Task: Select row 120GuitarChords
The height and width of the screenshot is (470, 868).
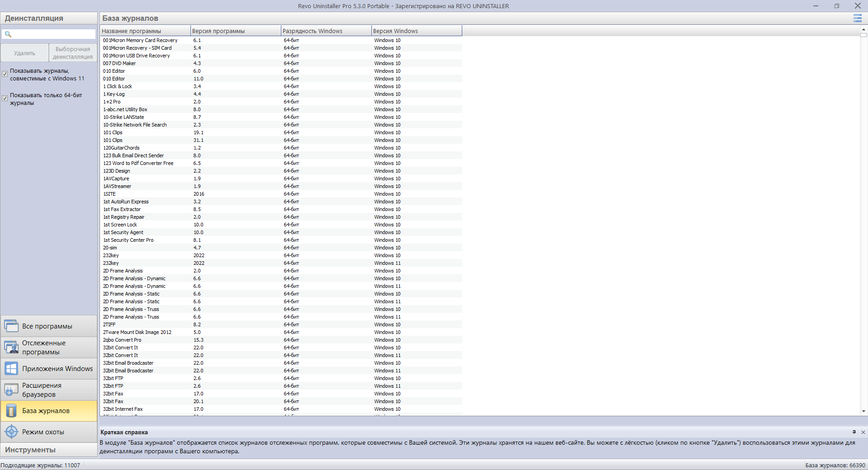Action: click(x=281, y=148)
